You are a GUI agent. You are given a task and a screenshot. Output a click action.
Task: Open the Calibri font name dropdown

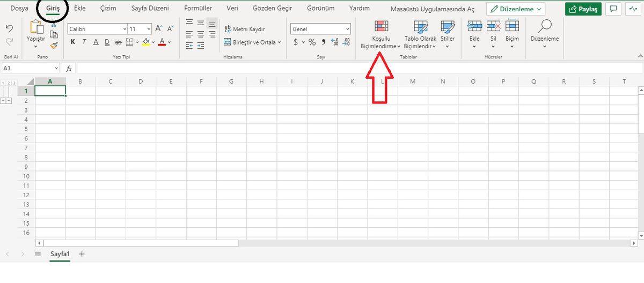[125, 29]
